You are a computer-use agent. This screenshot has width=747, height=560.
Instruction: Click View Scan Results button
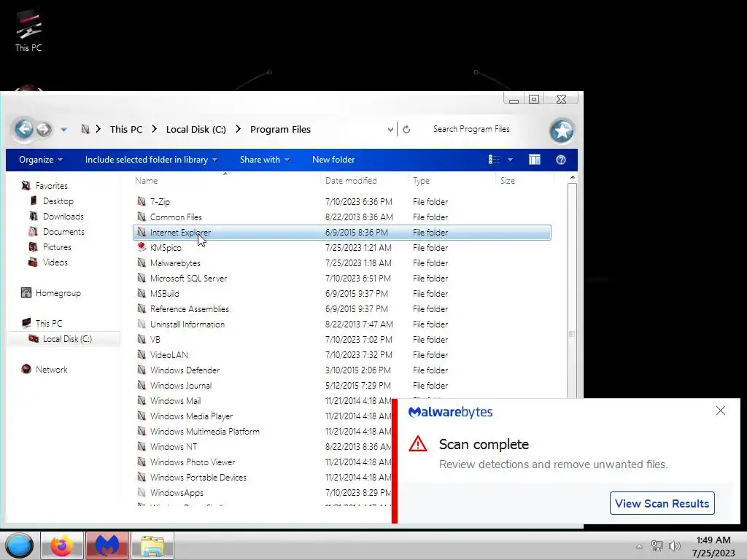click(x=662, y=503)
